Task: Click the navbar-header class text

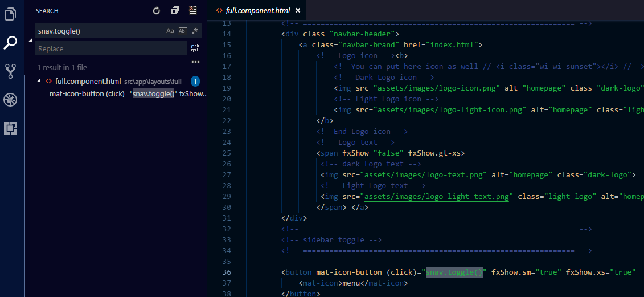Action: [363, 34]
